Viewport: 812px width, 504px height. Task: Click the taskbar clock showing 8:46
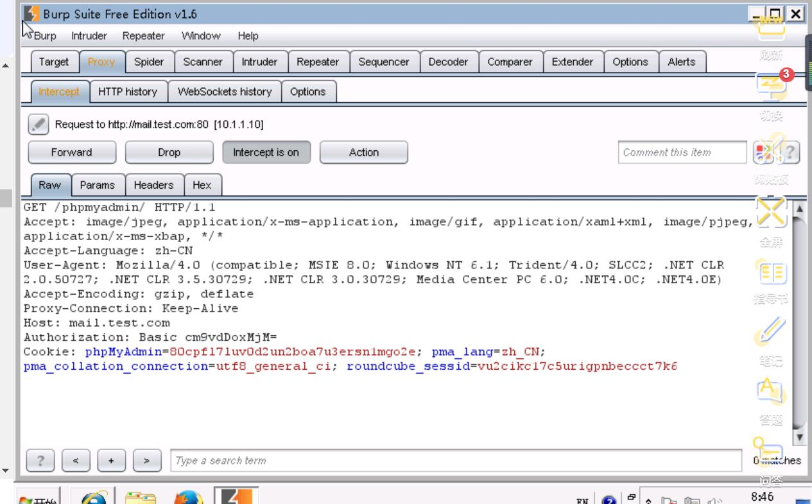(763, 497)
